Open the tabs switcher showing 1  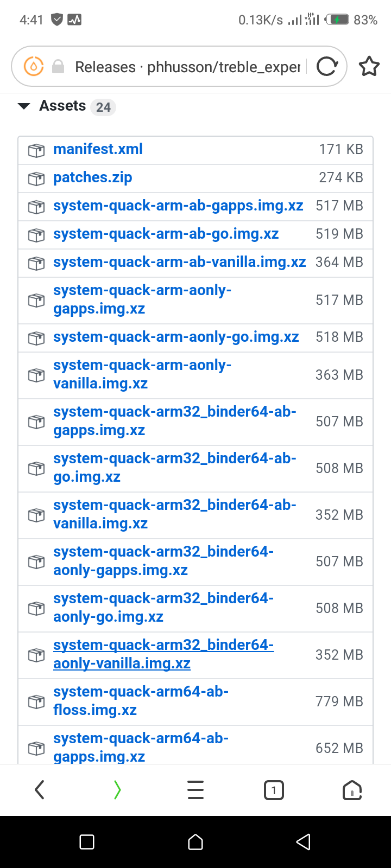click(274, 790)
